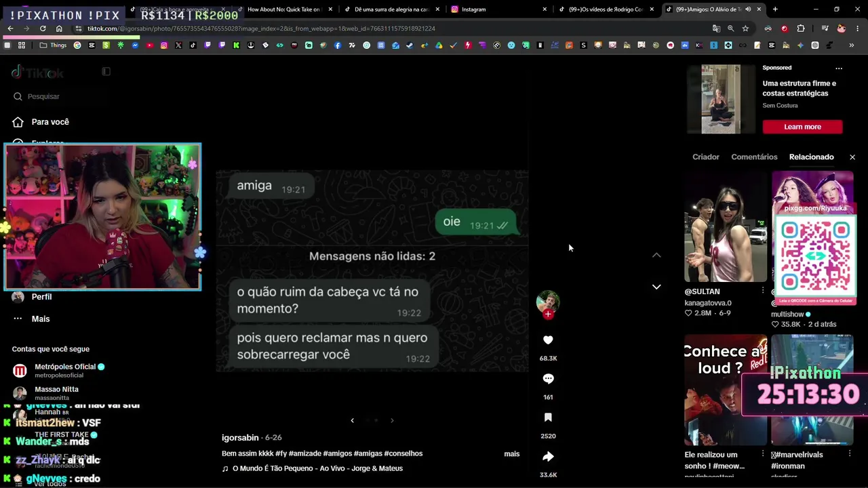Open the zoom magnifier icon in address bar
The width and height of the screenshot is (868, 488).
click(x=730, y=28)
